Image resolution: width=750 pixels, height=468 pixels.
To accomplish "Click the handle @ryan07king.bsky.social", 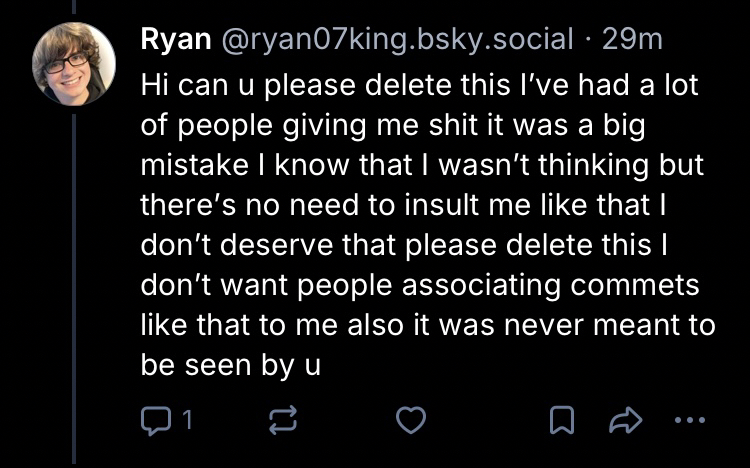I will [x=393, y=40].
